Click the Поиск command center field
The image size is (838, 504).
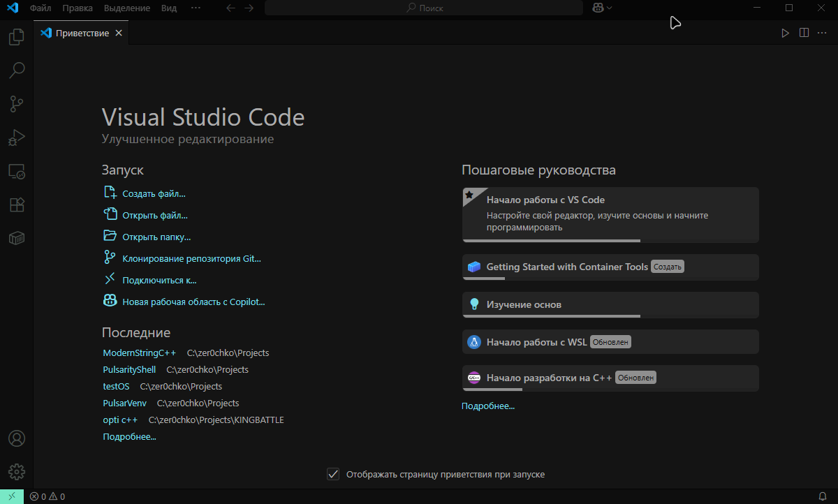(424, 8)
